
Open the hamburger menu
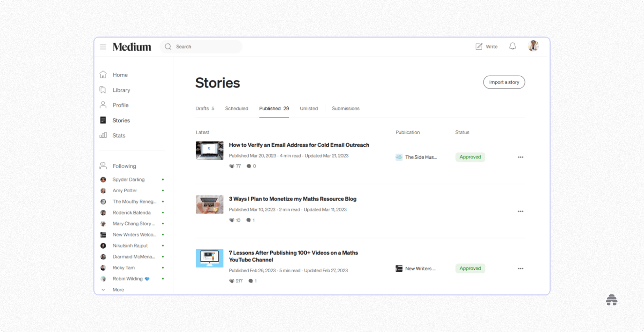point(103,47)
